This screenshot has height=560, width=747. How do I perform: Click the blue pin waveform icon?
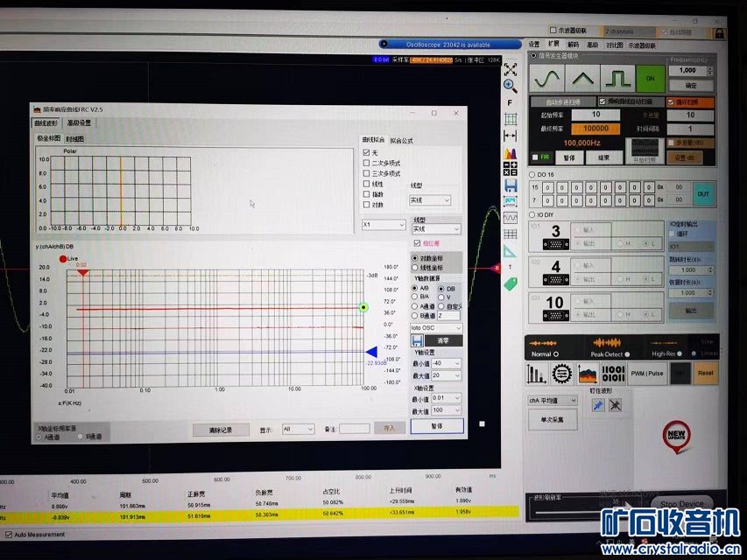coord(598,405)
